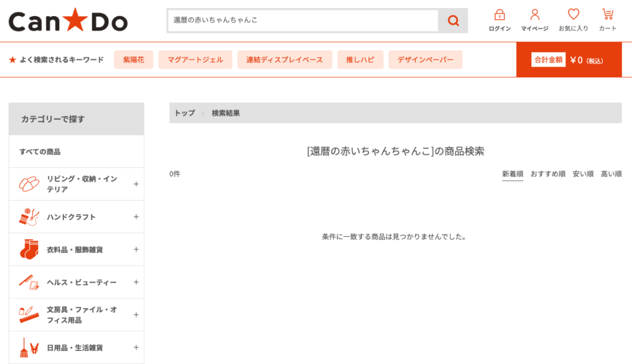Expand the ハンドクラフト category plus

(136, 217)
